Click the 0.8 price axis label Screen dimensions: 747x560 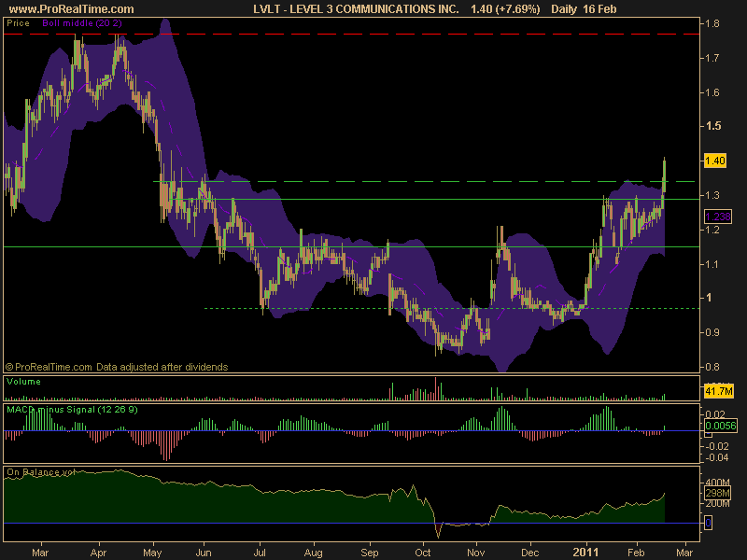tap(712, 367)
